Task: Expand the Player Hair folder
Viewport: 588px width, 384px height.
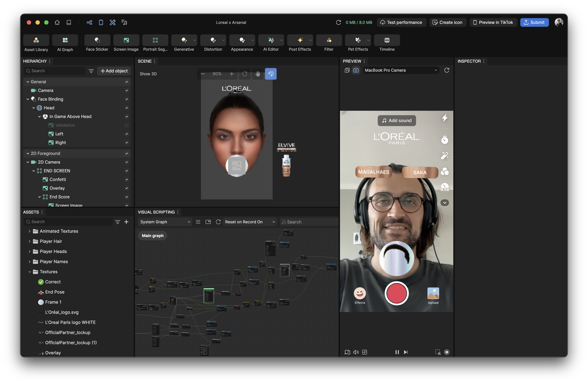Action: click(x=29, y=241)
